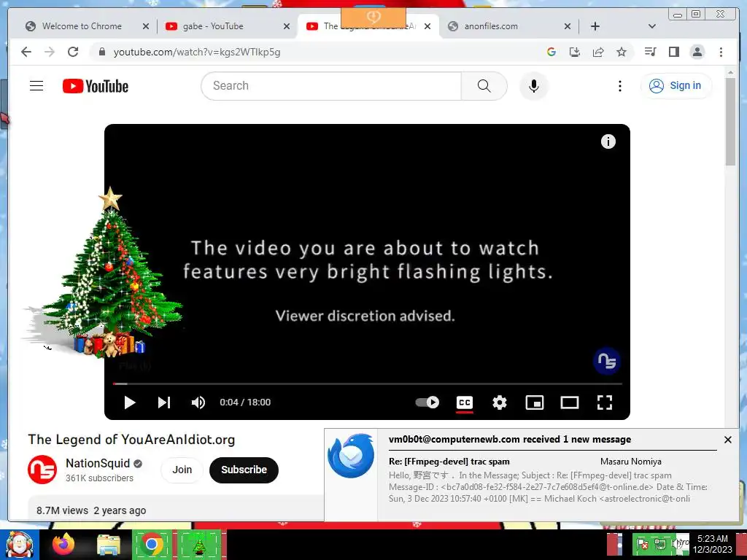Click the Thunderbird icon in notification
The width and height of the screenshot is (747, 560).
[351, 456]
